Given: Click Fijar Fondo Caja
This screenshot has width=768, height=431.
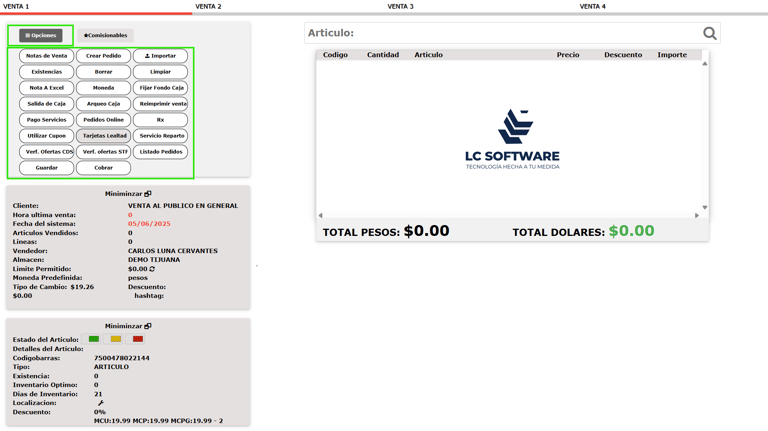Looking at the screenshot, I should click(x=160, y=88).
